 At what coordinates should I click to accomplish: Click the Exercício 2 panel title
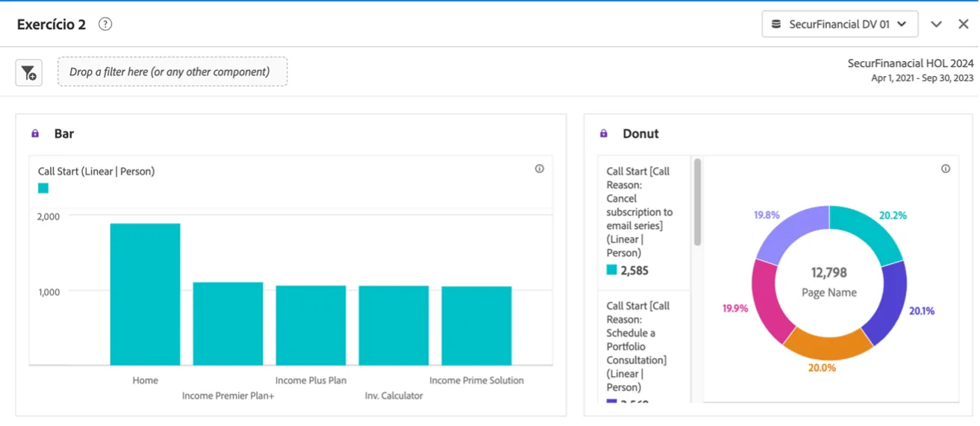pos(52,24)
